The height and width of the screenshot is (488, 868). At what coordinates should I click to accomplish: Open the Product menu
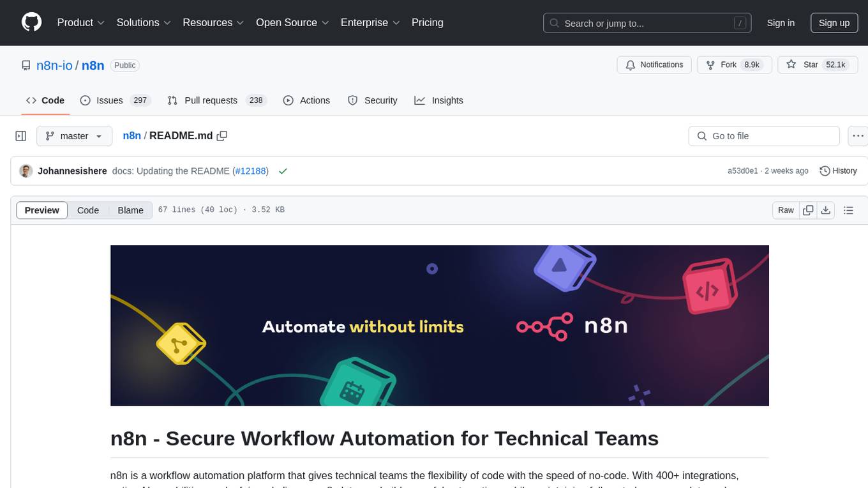pos(81,22)
